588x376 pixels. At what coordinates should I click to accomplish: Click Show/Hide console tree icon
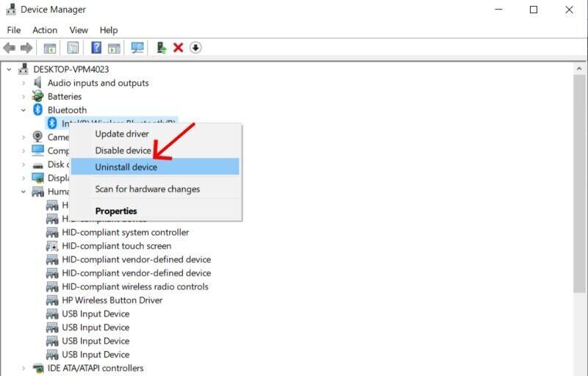(x=50, y=48)
